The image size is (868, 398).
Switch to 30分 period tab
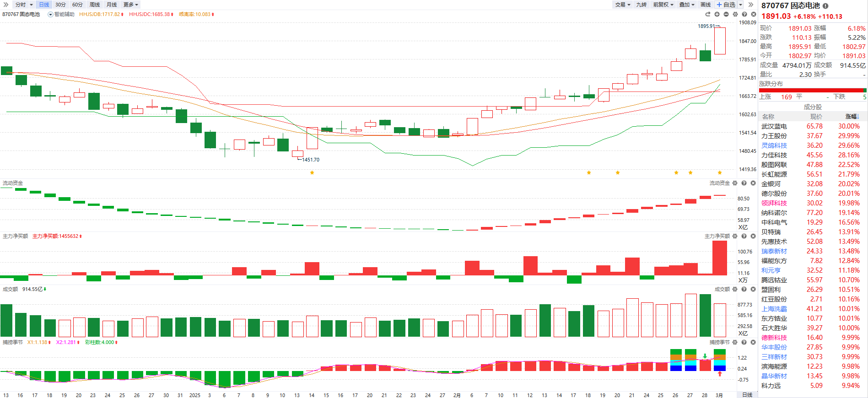pos(60,5)
